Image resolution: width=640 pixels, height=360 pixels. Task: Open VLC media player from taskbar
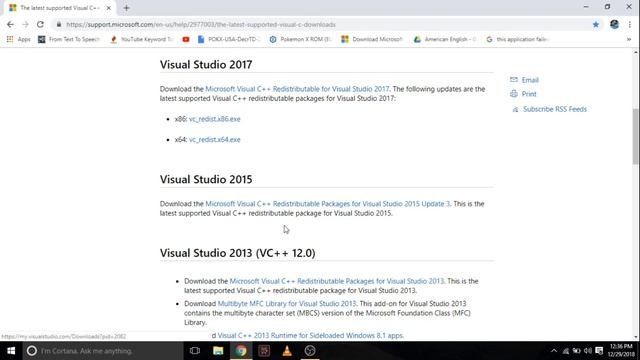pyautogui.click(x=287, y=351)
